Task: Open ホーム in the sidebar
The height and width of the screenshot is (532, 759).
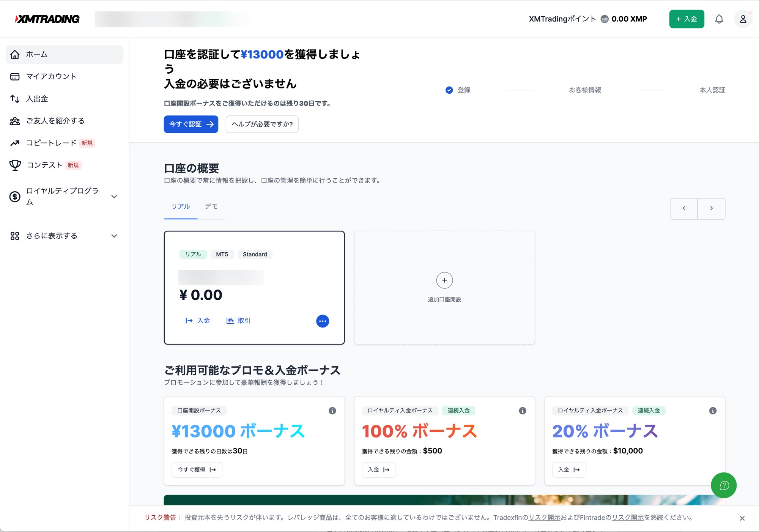Action: [x=65, y=55]
